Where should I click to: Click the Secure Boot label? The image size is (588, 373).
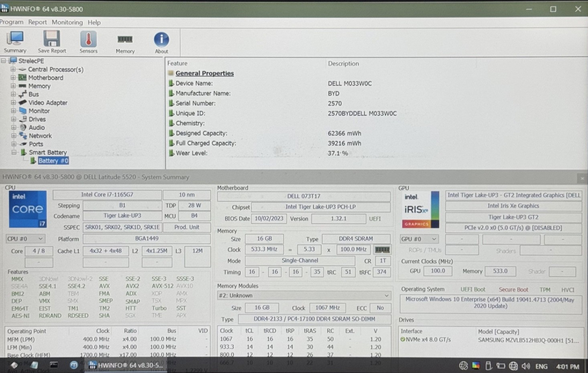click(513, 290)
